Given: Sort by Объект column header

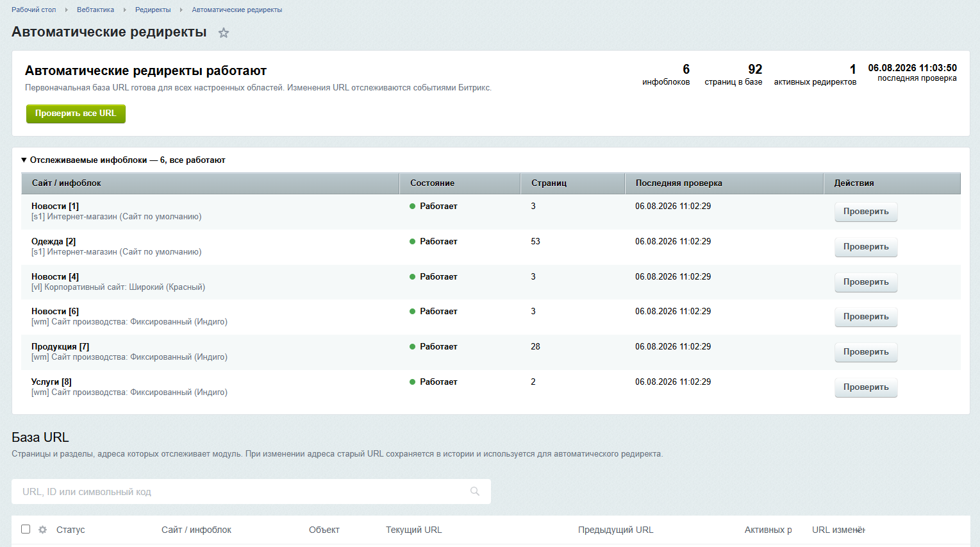Looking at the screenshot, I should (x=324, y=530).
